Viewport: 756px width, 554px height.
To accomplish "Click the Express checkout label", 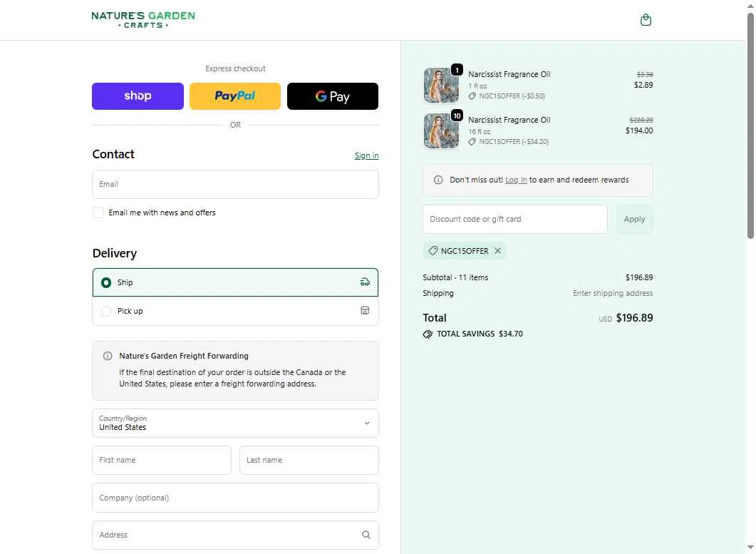I will click(x=235, y=68).
